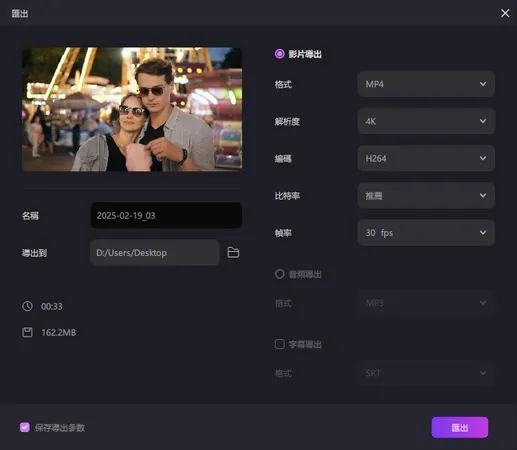Select the 音頻導出 radio button
The width and height of the screenshot is (517, 450).
(x=280, y=274)
